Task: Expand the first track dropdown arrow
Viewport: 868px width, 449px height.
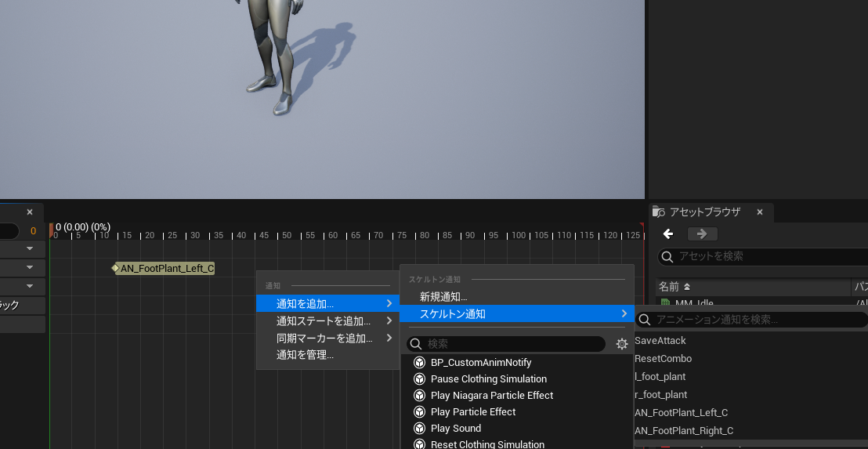Action: click(30, 248)
